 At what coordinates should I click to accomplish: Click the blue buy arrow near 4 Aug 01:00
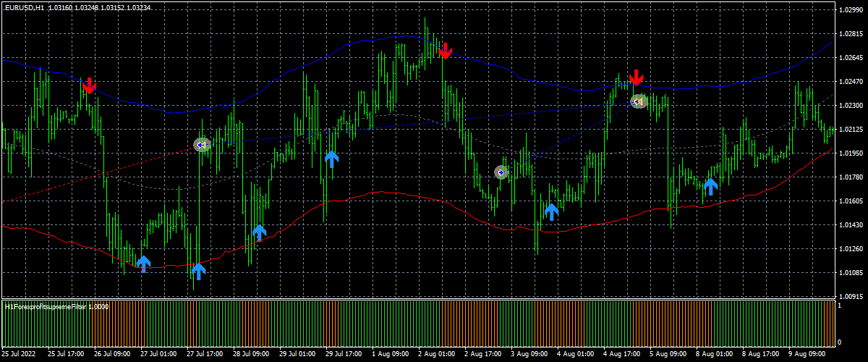(x=551, y=211)
